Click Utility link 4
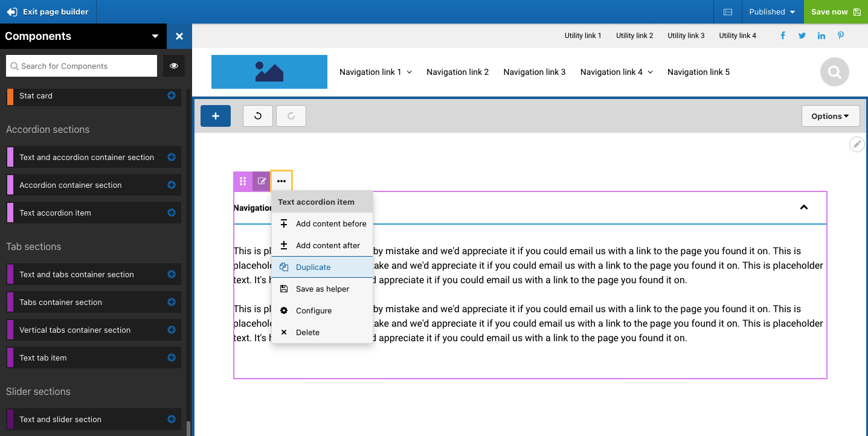The image size is (868, 436). (738, 36)
